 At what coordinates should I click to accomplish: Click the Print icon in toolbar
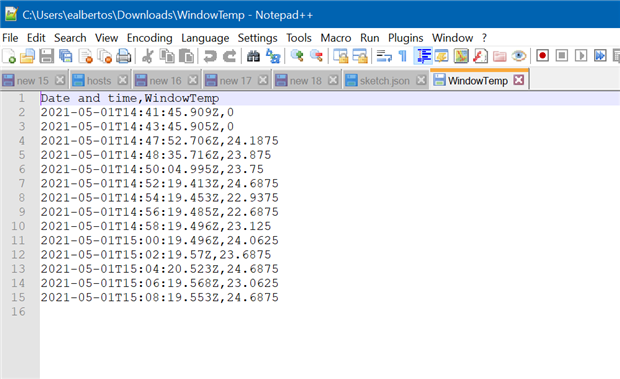click(123, 56)
